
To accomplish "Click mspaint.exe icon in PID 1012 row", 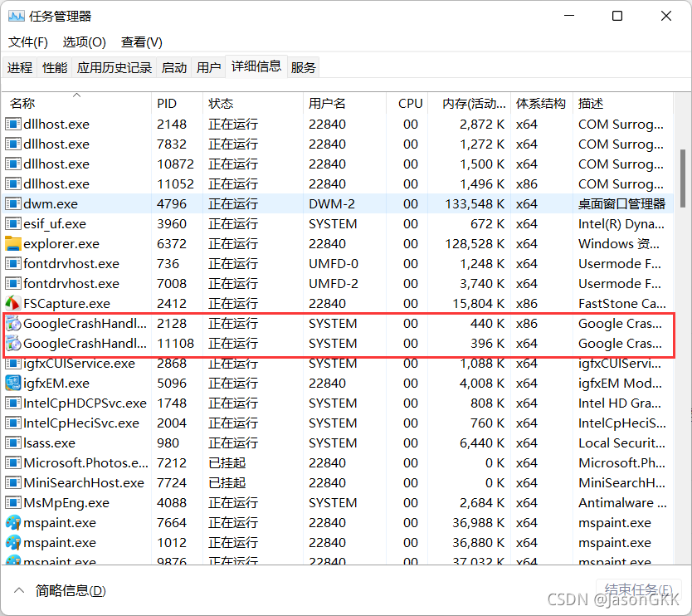I will point(12,542).
